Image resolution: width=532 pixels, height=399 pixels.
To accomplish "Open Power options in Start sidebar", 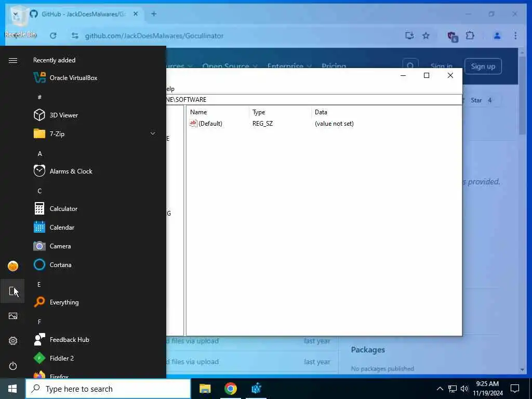I will 13,366.
